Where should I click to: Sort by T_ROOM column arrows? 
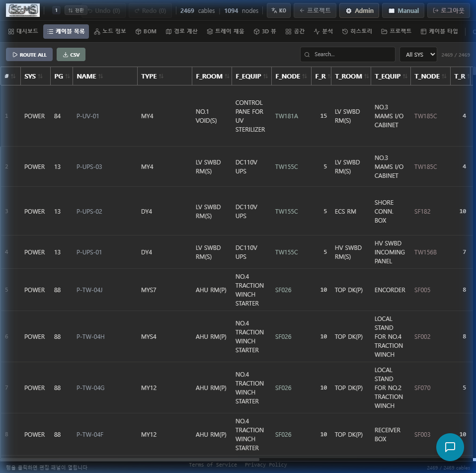point(366,76)
